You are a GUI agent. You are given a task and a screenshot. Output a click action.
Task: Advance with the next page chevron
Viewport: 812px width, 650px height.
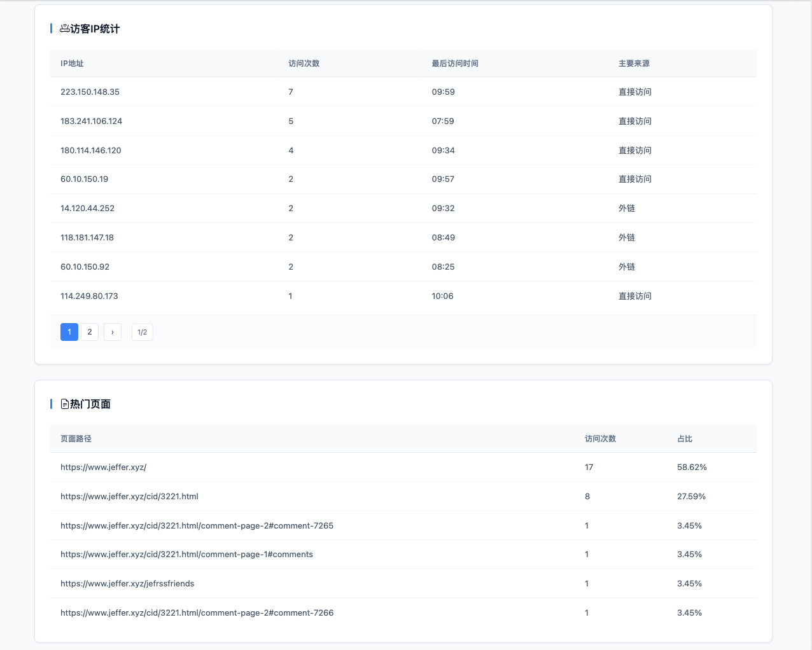point(113,332)
